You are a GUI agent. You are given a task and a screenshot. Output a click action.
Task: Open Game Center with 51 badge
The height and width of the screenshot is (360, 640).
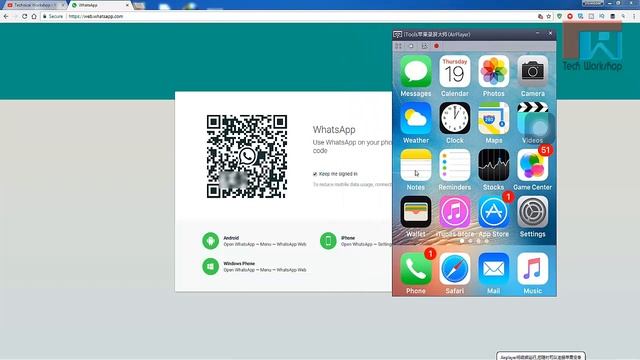pos(532,165)
